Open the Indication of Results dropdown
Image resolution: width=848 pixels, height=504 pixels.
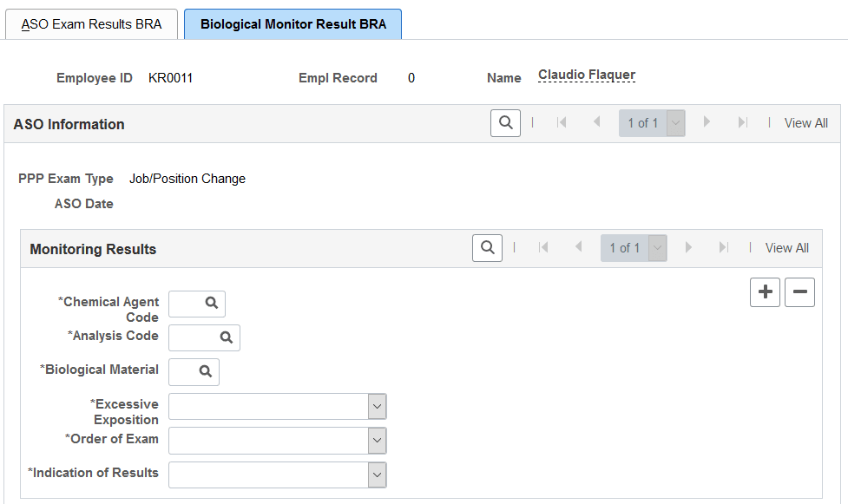(x=377, y=475)
